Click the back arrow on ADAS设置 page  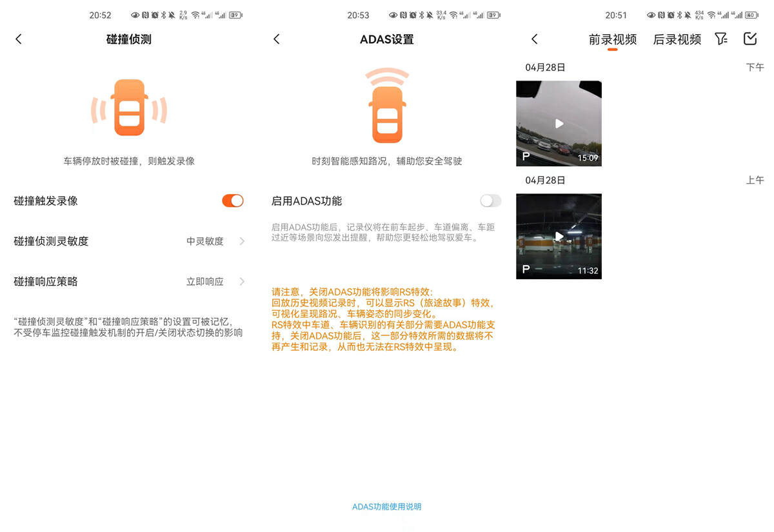coord(276,39)
